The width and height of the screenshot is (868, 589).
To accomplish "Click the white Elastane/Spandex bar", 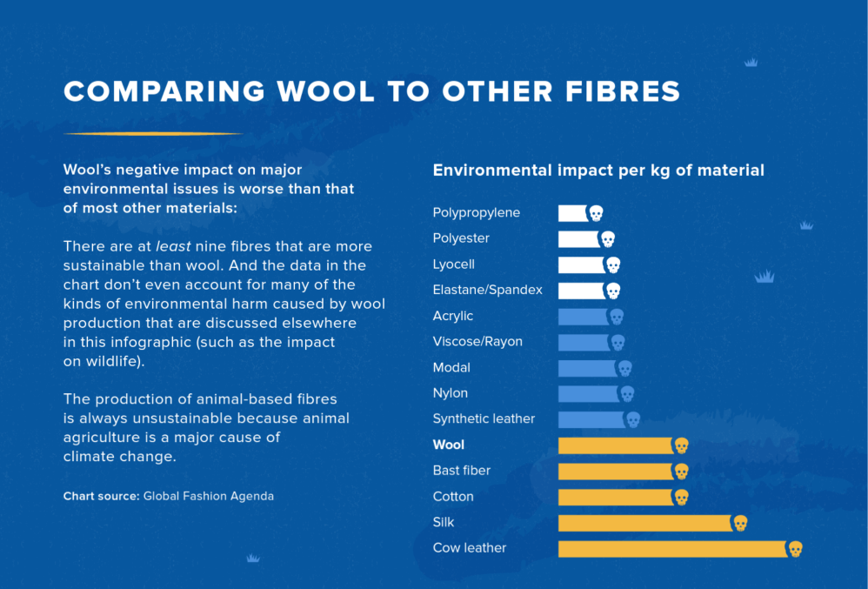I will (581, 291).
